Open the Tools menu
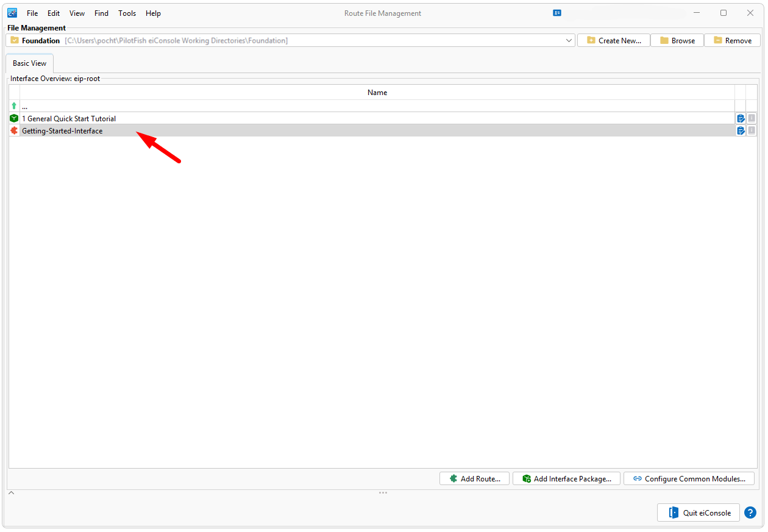The image size is (768, 532). point(127,13)
